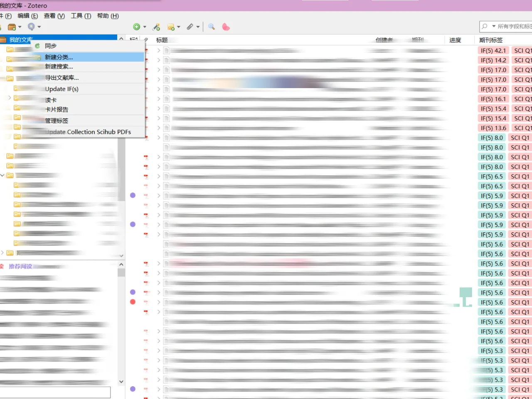Click document icon in the IF(5) 14.2 row

coord(166,60)
